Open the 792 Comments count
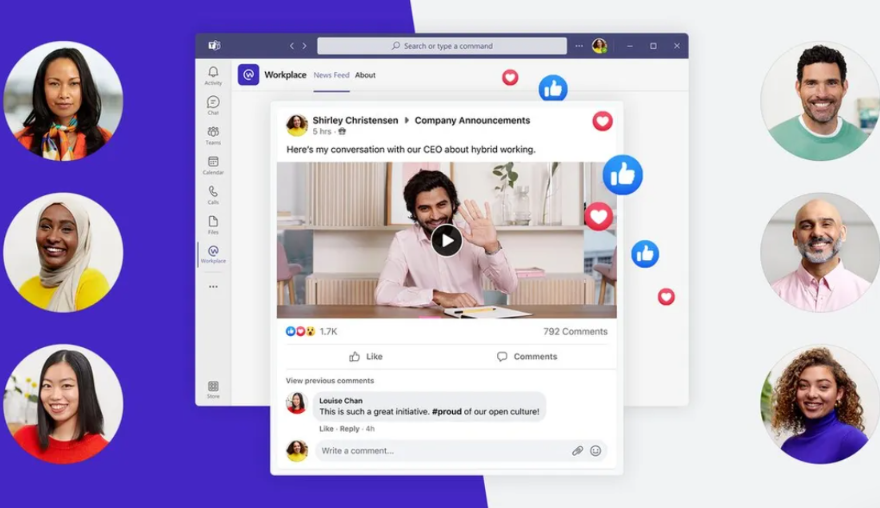 (x=575, y=331)
